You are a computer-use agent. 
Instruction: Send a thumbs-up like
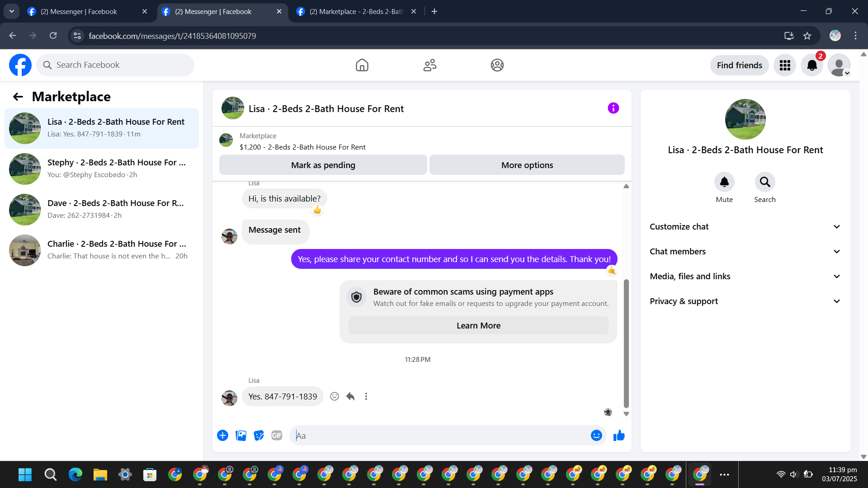click(619, 435)
